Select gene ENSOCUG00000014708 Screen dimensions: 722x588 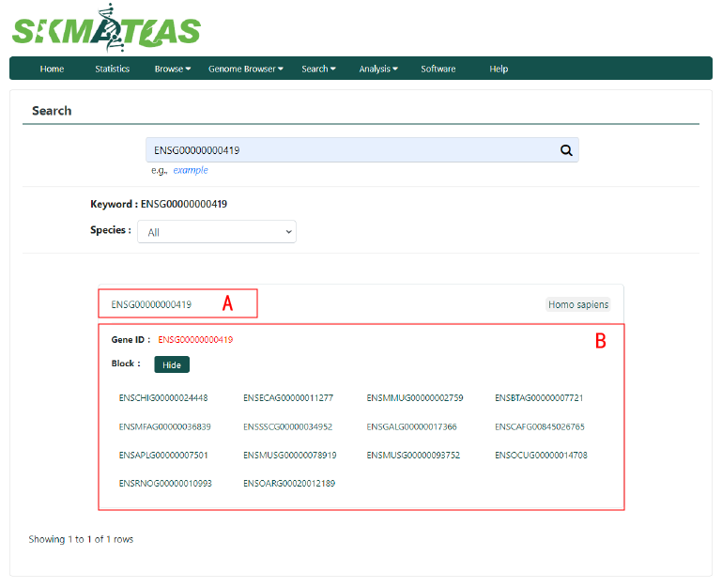(541, 456)
